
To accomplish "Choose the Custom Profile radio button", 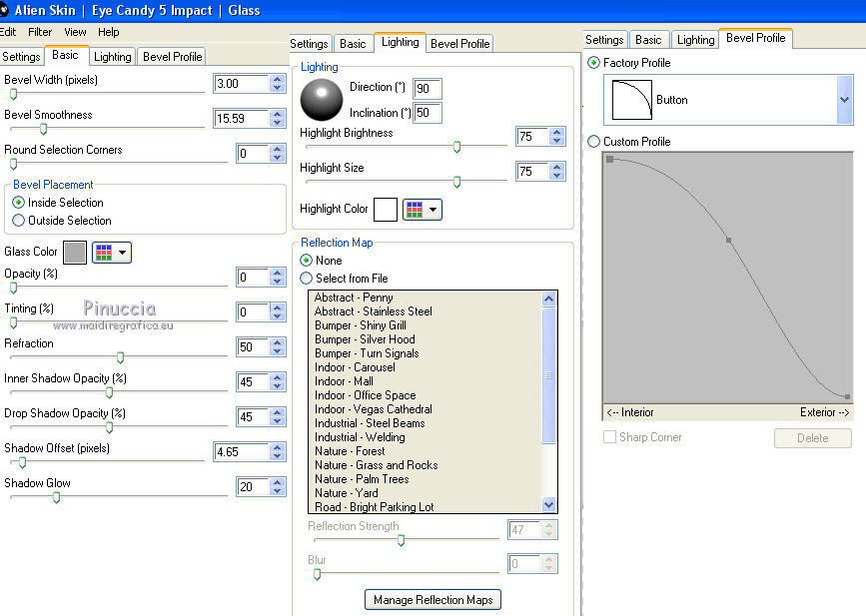I will click(595, 142).
